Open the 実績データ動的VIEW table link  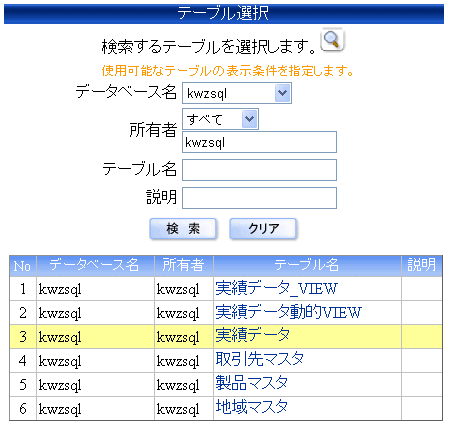tap(288, 312)
